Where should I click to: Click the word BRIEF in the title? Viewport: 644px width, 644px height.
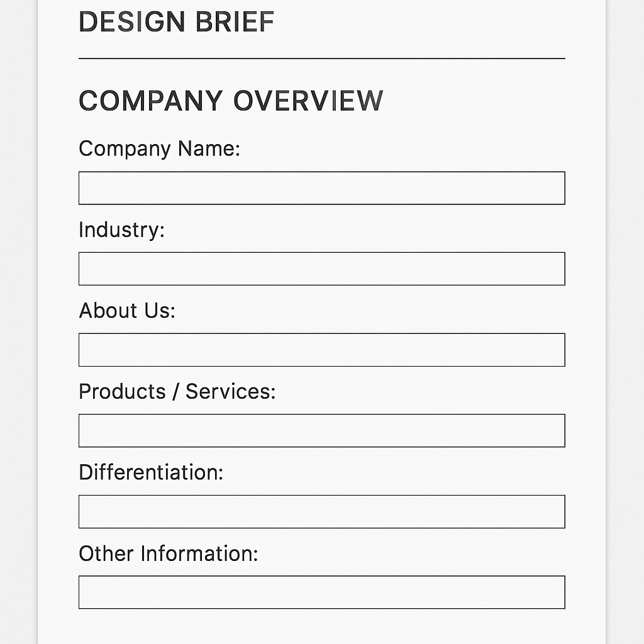point(235,22)
